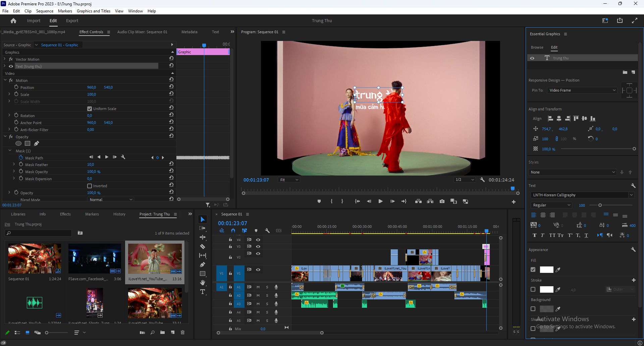Click the white Fill color swatch
The width and height of the screenshot is (644, 346).
click(x=546, y=270)
